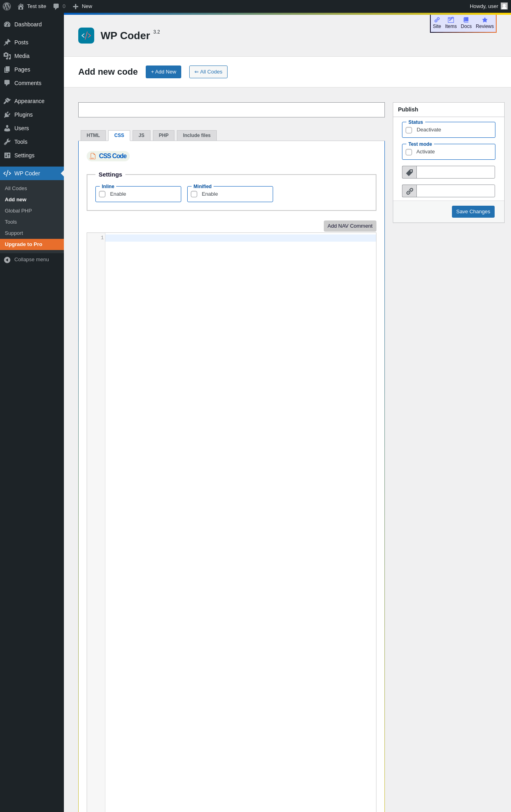511x812 pixels.
Task: Click the CSS Code file icon
Action: tap(93, 156)
